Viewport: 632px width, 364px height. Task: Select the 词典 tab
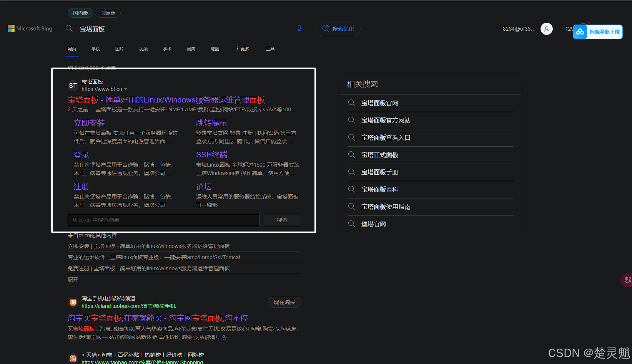coord(191,49)
